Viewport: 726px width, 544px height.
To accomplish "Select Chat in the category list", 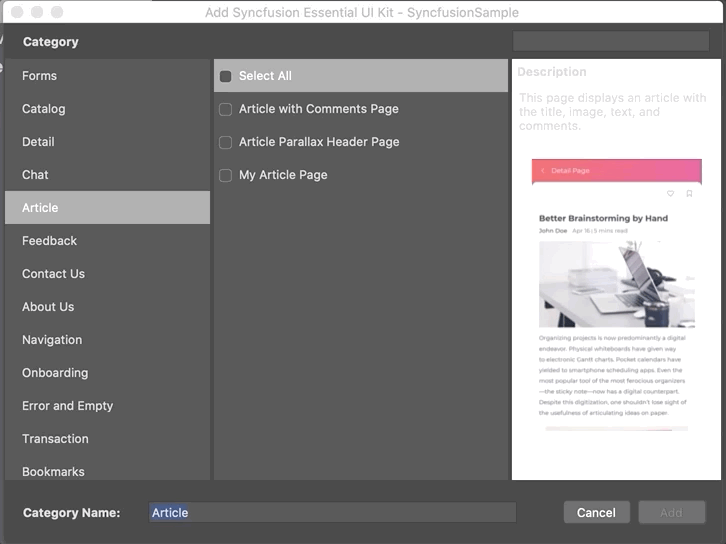I will (36, 175).
